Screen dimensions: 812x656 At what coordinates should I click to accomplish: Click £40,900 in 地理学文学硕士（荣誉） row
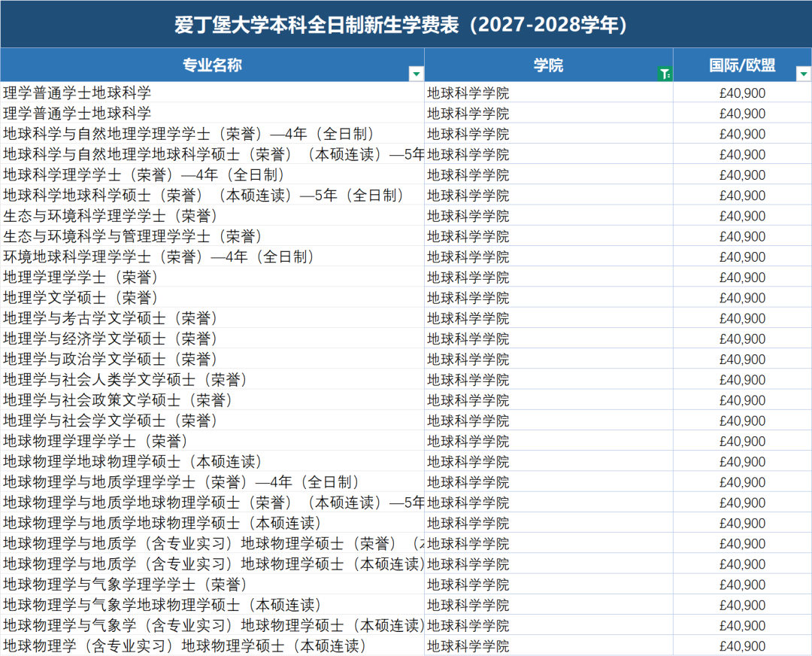(x=742, y=298)
